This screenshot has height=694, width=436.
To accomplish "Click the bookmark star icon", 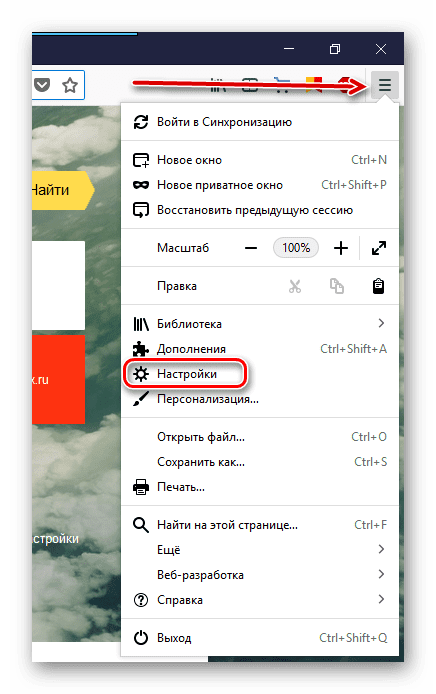I will [69, 85].
